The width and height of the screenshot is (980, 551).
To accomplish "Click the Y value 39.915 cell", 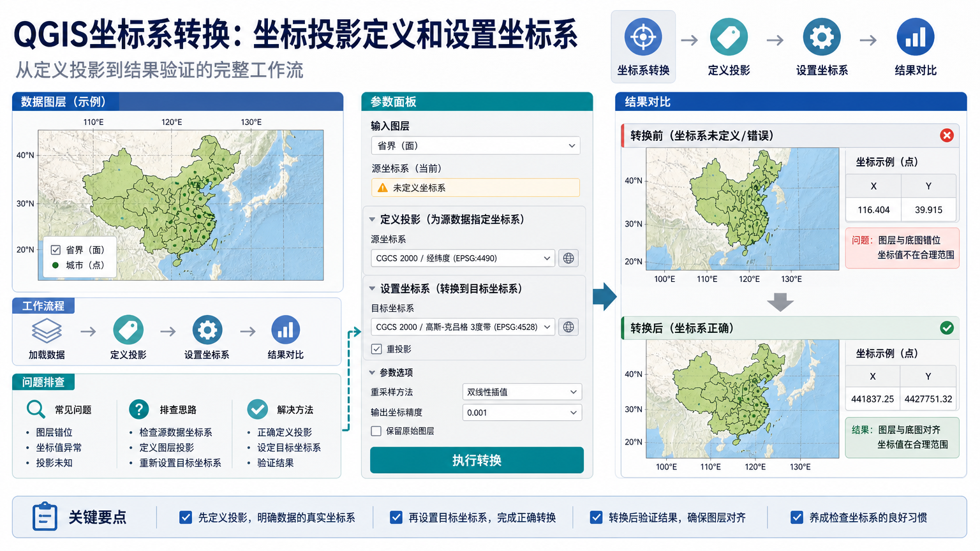I will [928, 210].
